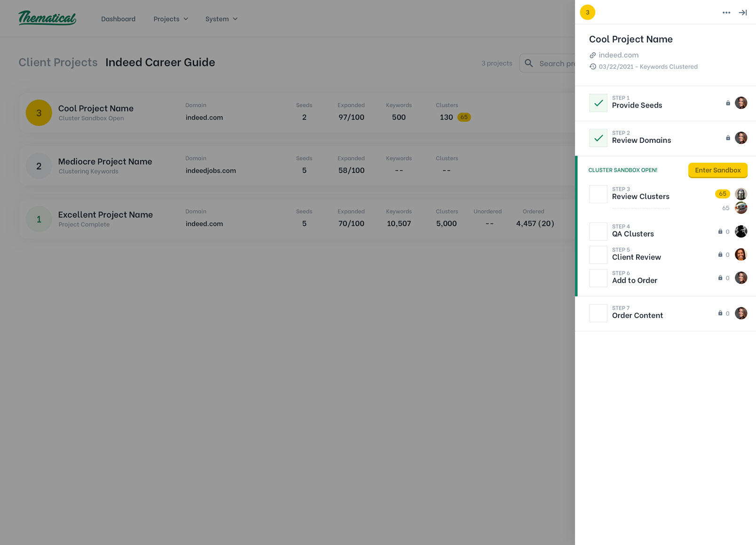Click the second avatar beside gray 65 count
The image size is (756, 545).
pyautogui.click(x=741, y=208)
